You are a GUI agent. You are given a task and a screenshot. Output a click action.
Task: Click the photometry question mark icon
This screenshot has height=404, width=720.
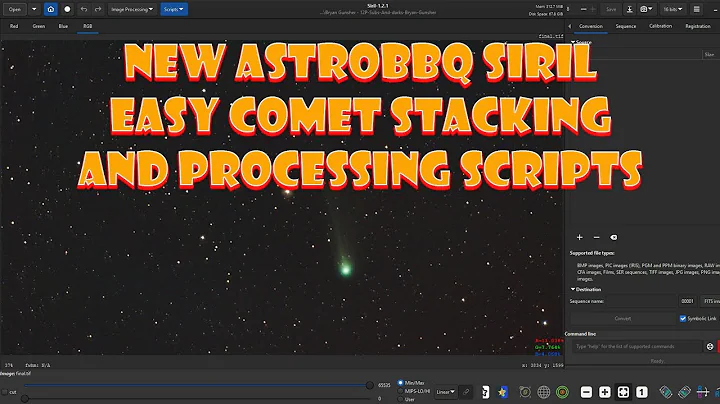click(x=485, y=392)
